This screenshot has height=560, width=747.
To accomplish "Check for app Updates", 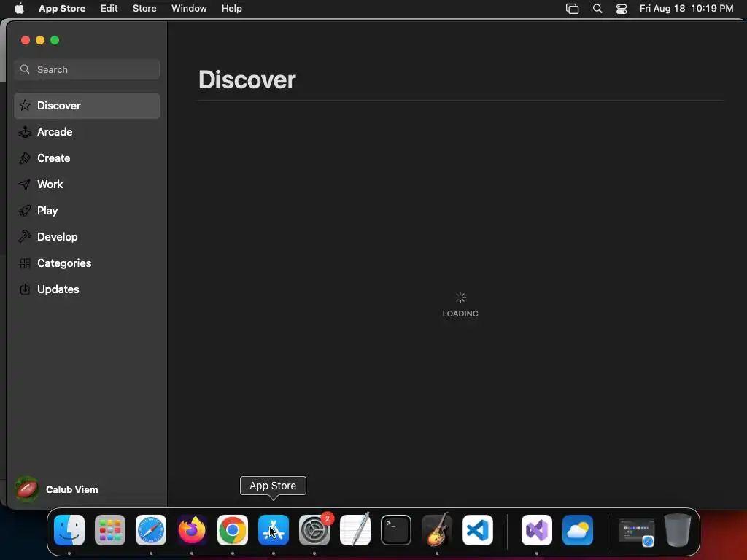I will click(x=87, y=289).
